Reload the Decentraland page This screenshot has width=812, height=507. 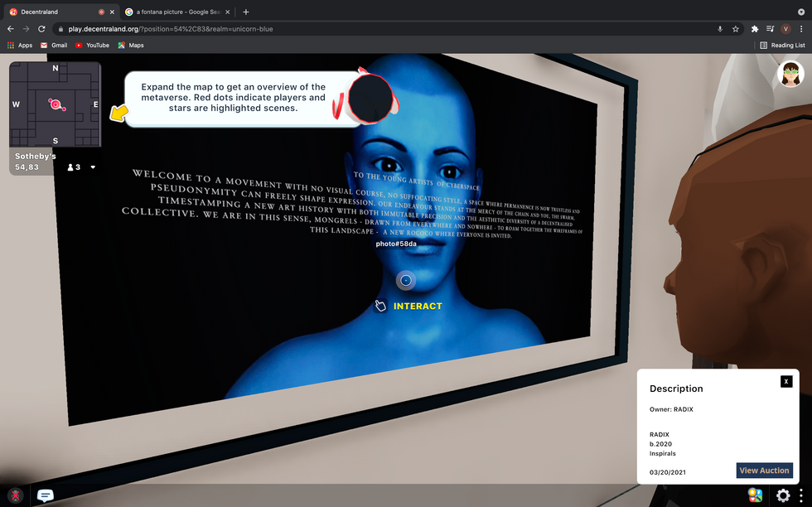coord(41,29)
